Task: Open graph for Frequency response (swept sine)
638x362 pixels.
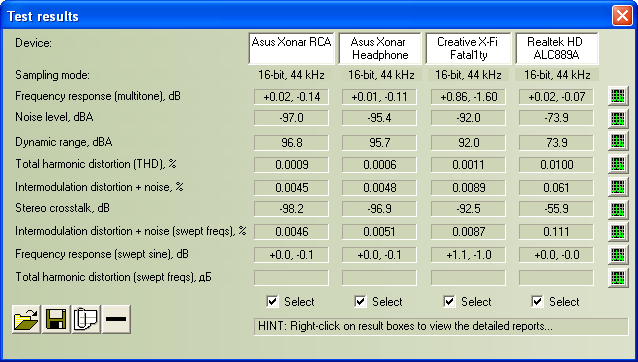Action: [x=618, y=255]
